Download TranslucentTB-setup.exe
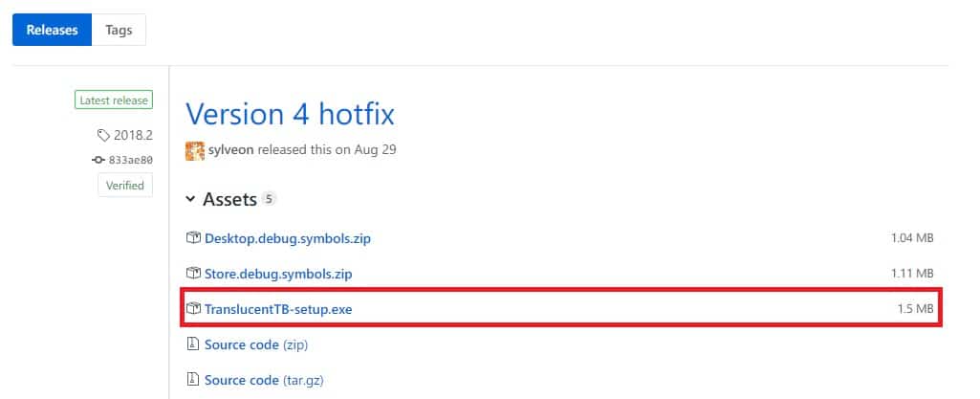 pos(278,309)
